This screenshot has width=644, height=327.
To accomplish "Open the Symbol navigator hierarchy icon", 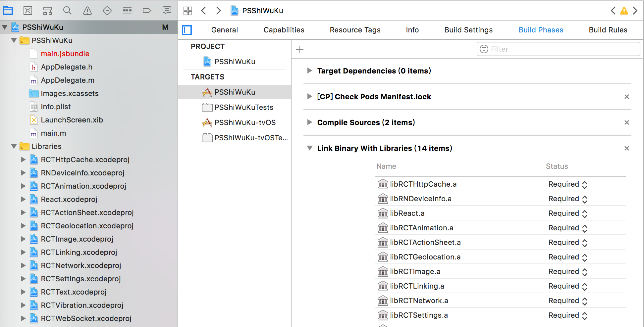I will tap(48, 11).
